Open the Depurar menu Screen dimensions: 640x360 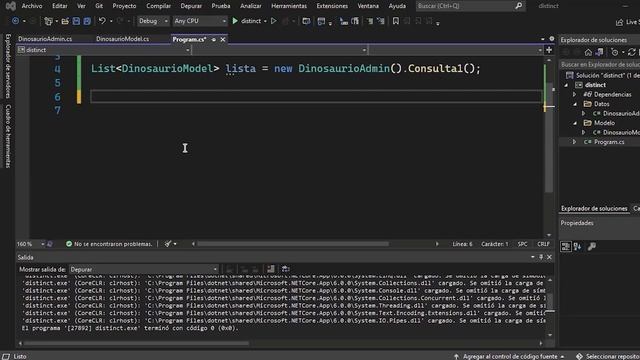[x=191, y=6]
